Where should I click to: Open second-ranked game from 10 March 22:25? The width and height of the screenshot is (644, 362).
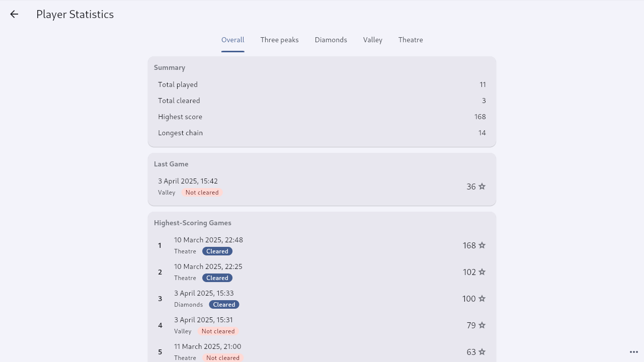pyautogui.click(x=322, y=272)
